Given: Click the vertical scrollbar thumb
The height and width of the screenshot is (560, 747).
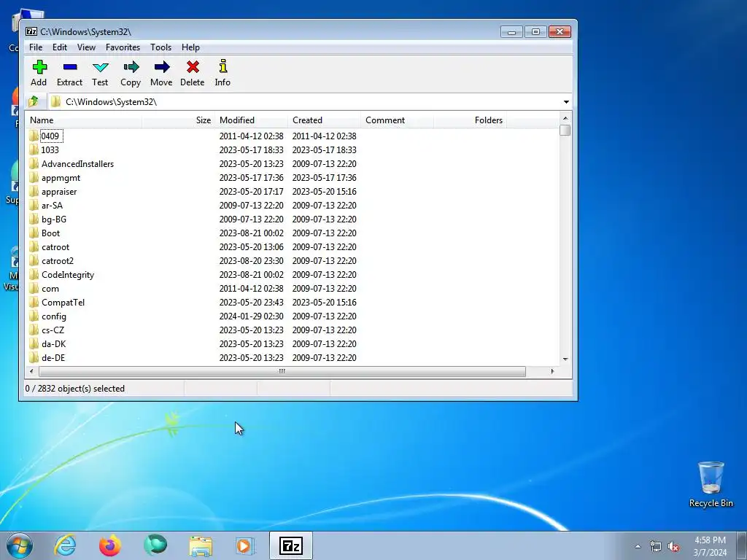Looking at the screenshot, I should 565,130.
